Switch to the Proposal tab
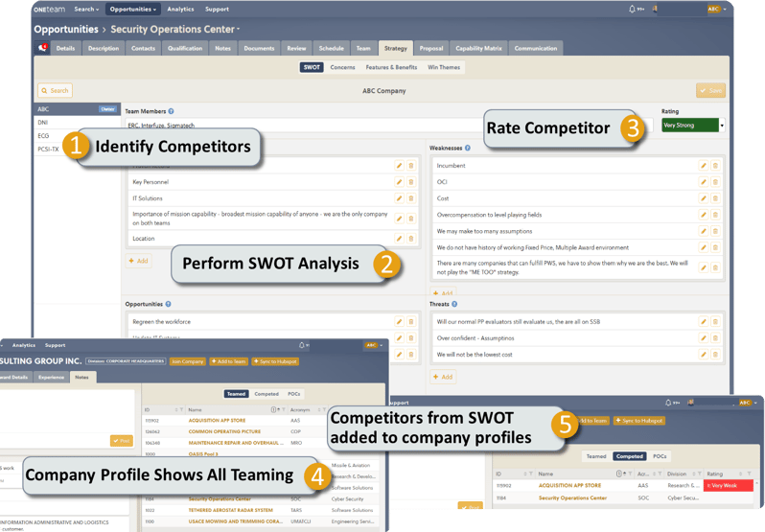765x532 pixels. [x=431, y=48]
